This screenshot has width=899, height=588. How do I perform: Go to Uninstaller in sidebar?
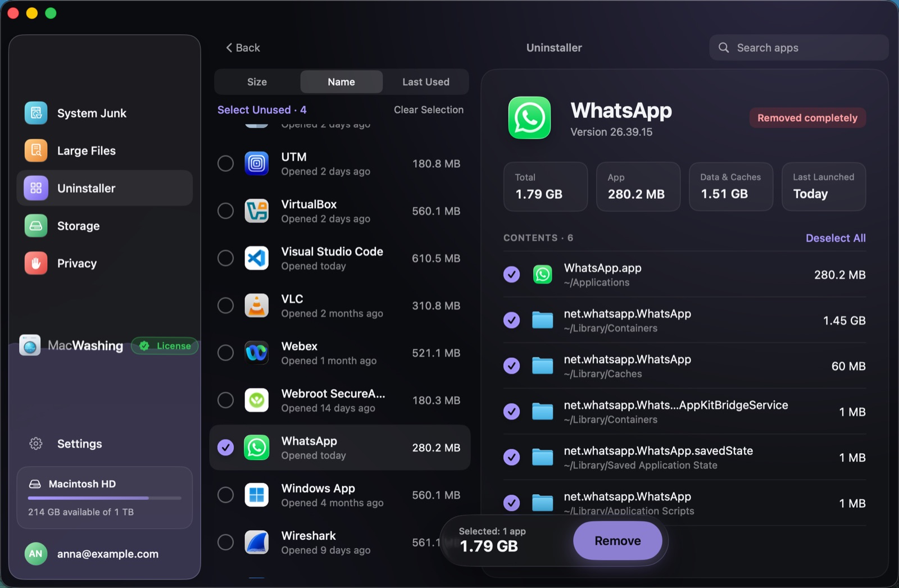pyautogui.click(x=105, y=188)
